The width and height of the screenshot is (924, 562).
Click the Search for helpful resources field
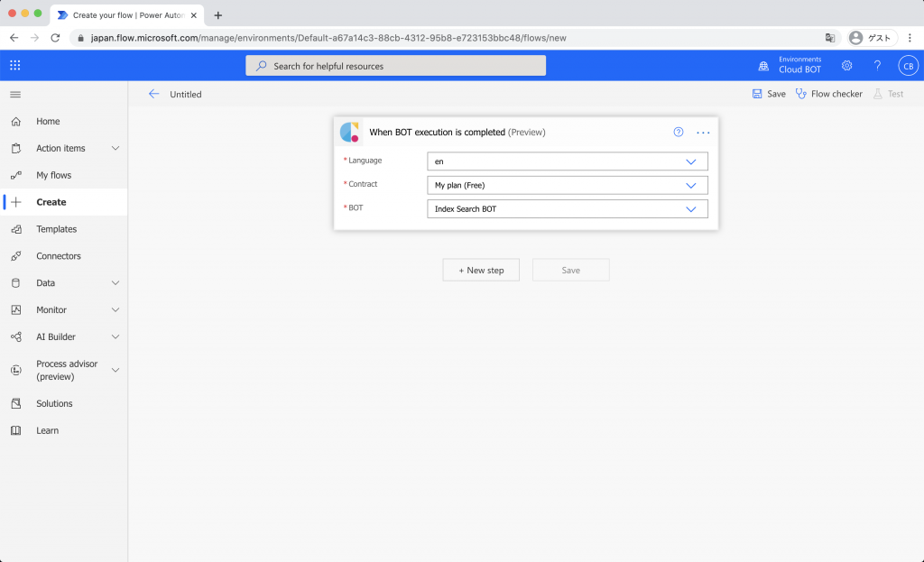(395, 65)
